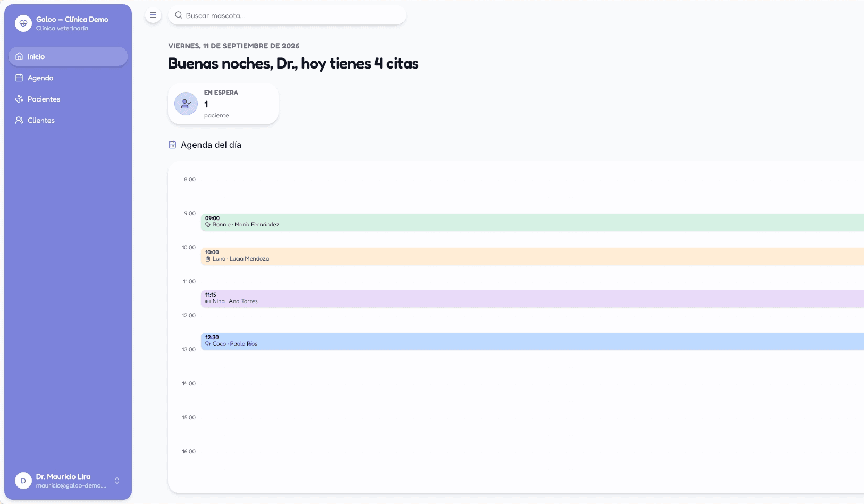Viewport: 864px width, 504px height.
Task: Open Clientes from the sidebar
Action: point(68,120)
